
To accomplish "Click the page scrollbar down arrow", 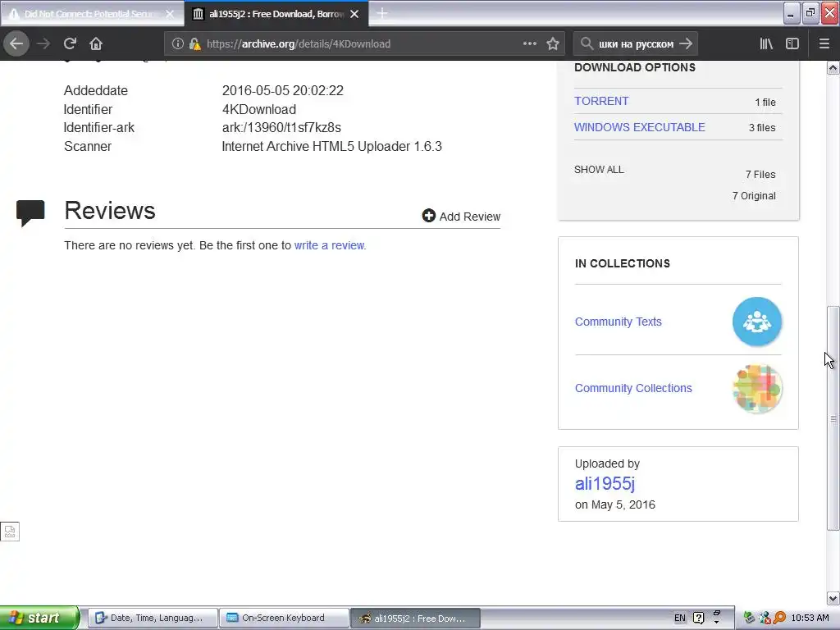I will (x=833, y=598).
